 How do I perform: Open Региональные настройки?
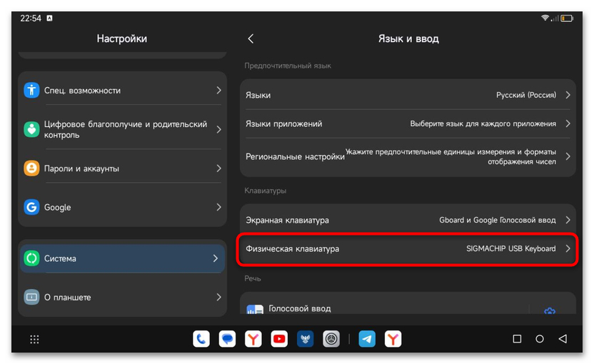[x=408, y=156]
